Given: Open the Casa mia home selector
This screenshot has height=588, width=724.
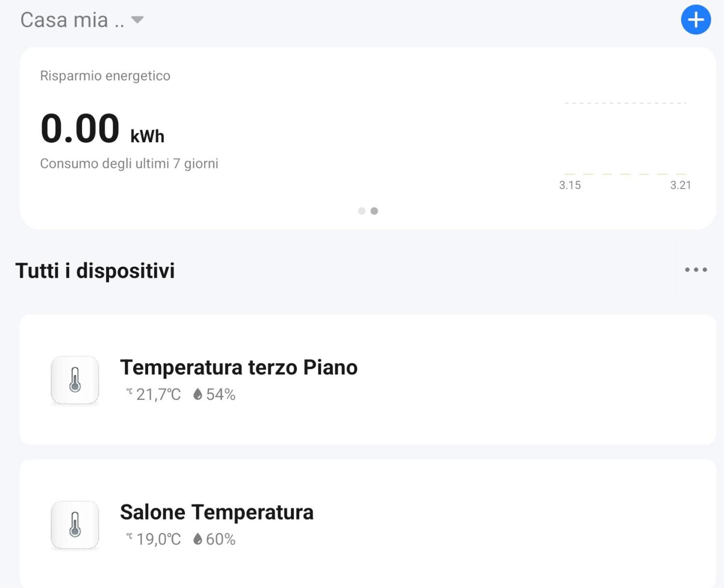Looking at the screenshot, I should (x=82, y=20).
